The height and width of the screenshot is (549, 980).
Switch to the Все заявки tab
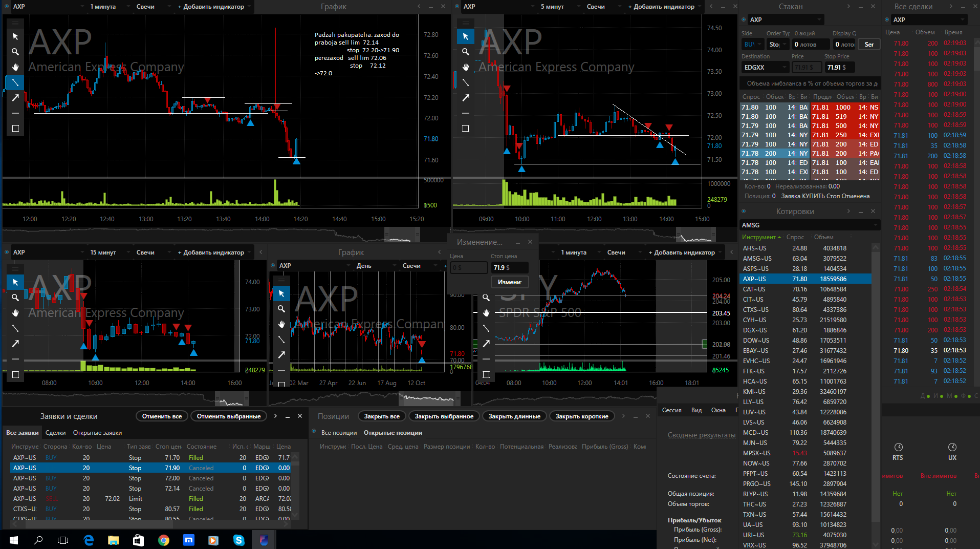pyautogui.click(x=22, y=433)
